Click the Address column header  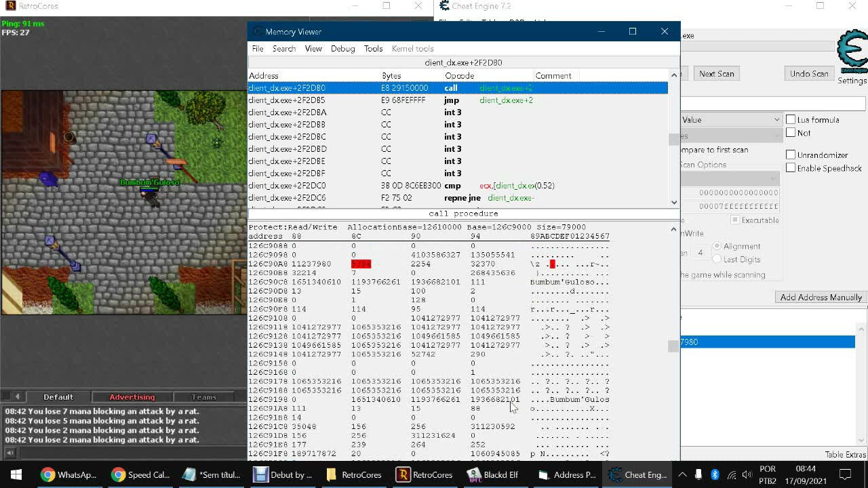pyautogui.click(x=314, y=76)
